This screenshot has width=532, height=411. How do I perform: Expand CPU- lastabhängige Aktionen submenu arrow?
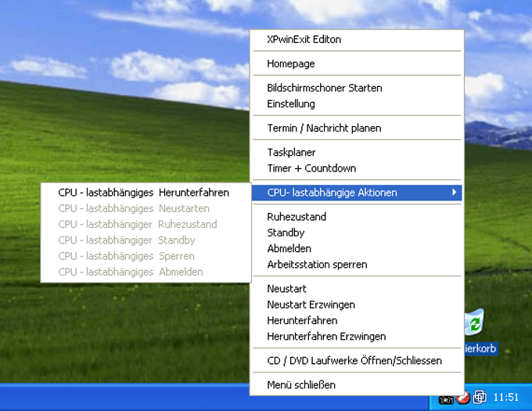click(x=455, y=193)
